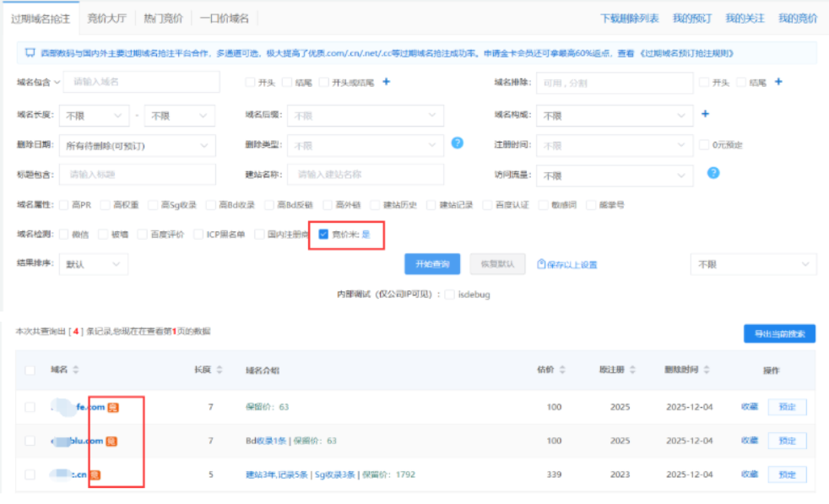Open the help icon beside 访问流量
Viewport: 829px width, 504px height.
point(713,173)
